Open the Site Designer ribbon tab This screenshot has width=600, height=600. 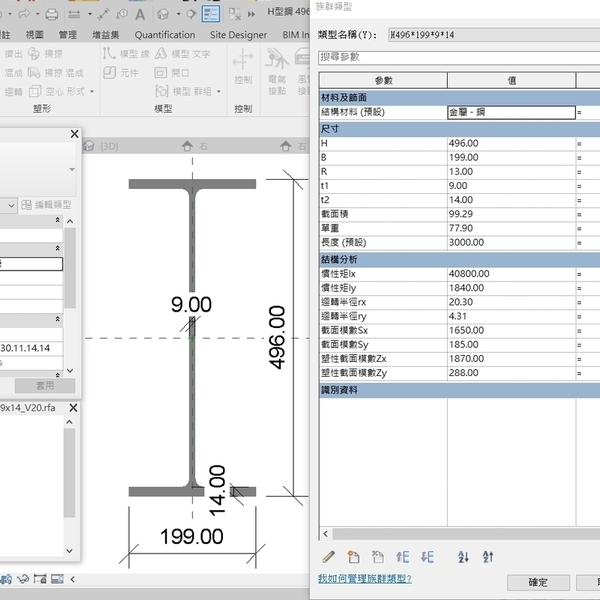[x=239, y=35]
